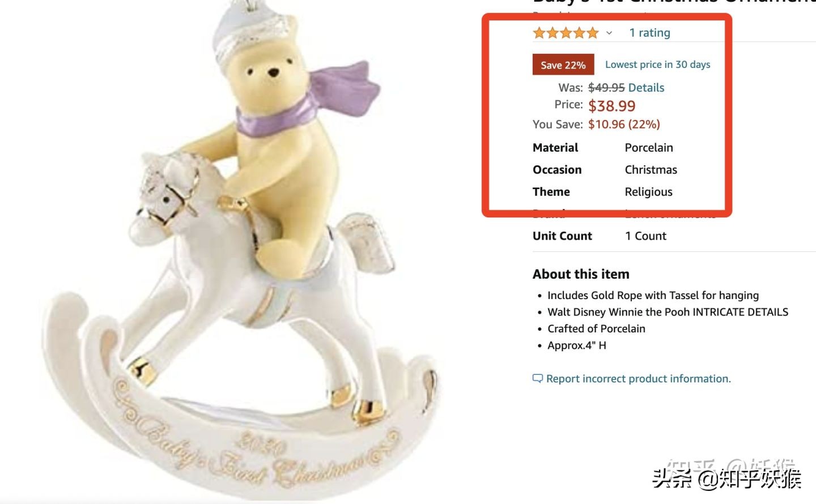Click the Porcelain material value
The image size is (816, 504).
649,148
